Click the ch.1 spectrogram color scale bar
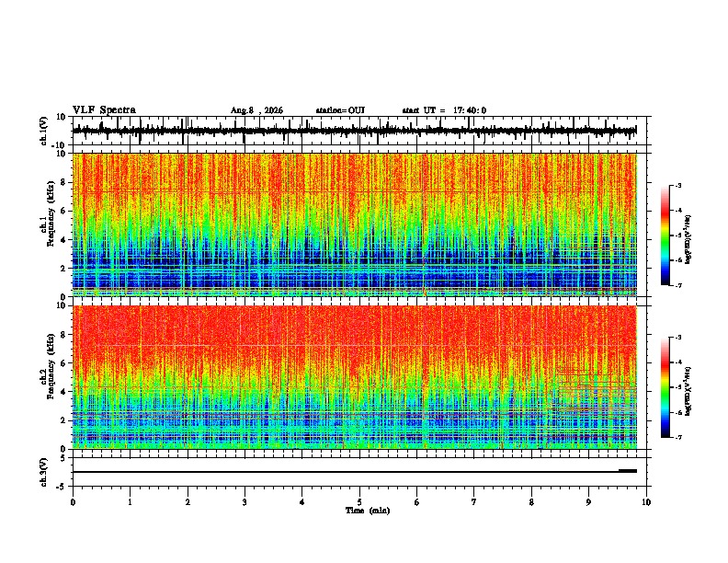The image size is (728, 563). [665, 236]
